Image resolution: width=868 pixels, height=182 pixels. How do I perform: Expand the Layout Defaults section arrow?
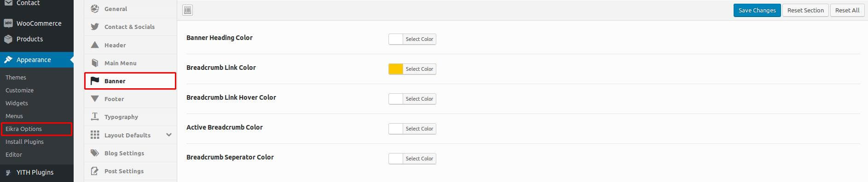click(169, 135)
